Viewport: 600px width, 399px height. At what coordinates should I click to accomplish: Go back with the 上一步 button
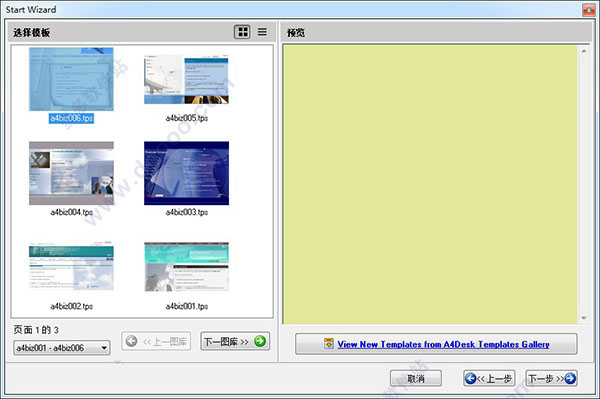click(489, 378)
